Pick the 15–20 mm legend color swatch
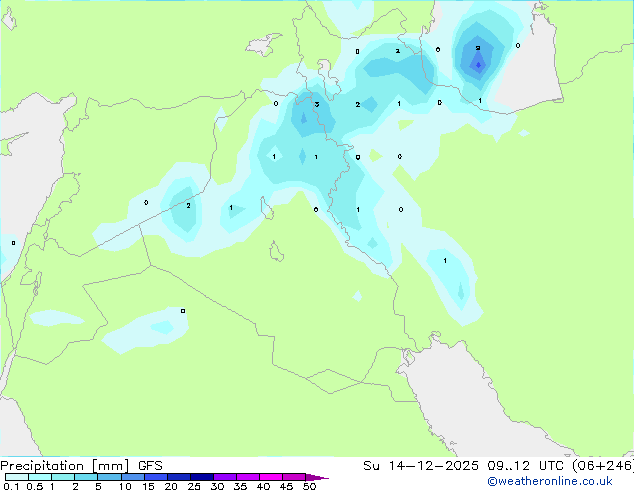 [x=156, y=477]
